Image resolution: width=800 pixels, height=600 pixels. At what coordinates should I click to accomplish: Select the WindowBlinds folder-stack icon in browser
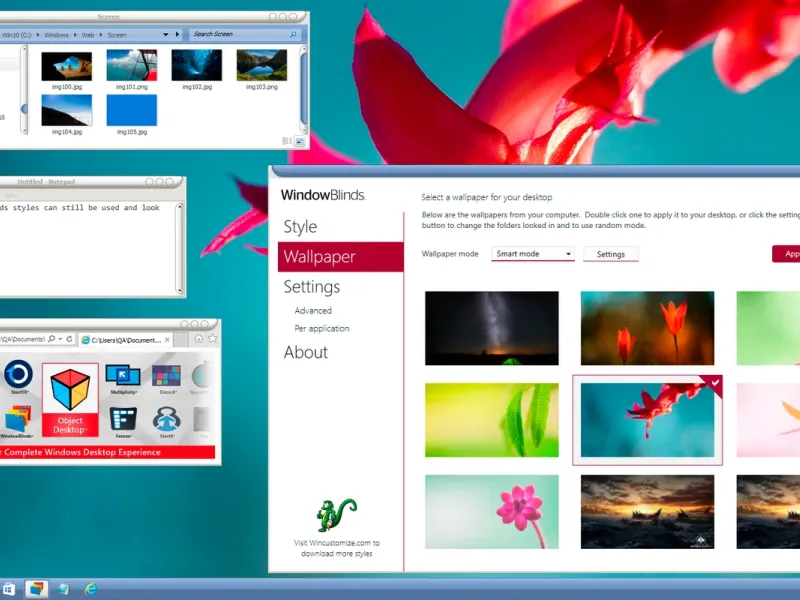tap(18, 419)
